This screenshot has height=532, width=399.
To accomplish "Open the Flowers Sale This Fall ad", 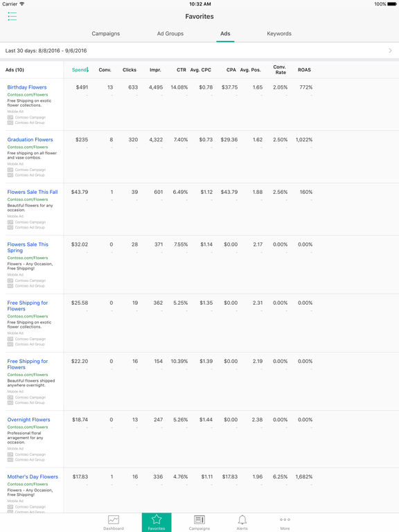I will pos(33,192).
